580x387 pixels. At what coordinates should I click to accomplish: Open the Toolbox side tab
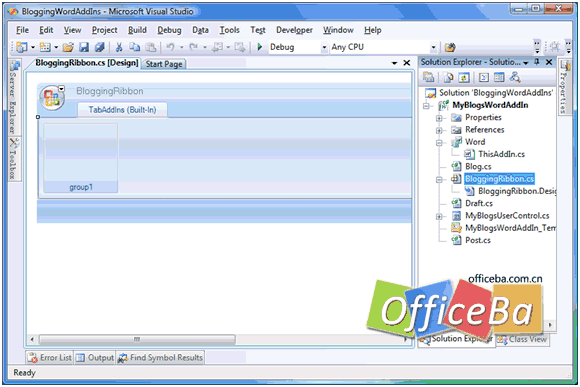tap(14, 159)
